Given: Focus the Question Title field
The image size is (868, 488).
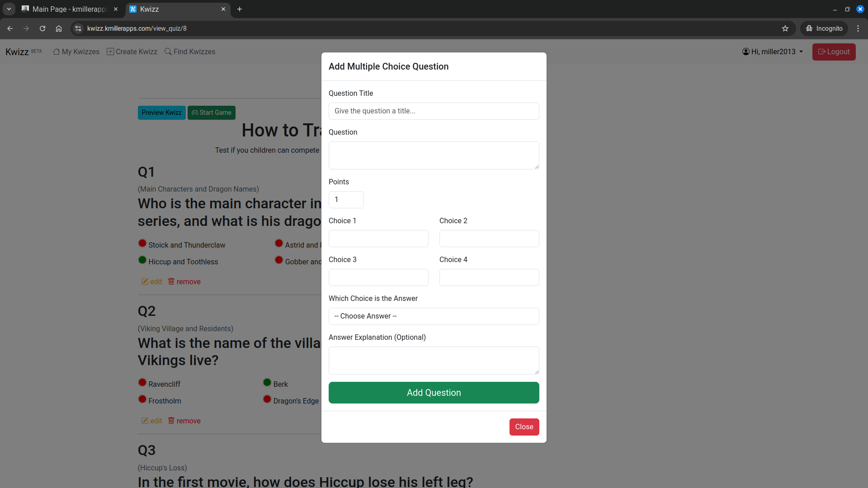Looking at the screenshot, I should pyautogui.click(x=434, y=111).
